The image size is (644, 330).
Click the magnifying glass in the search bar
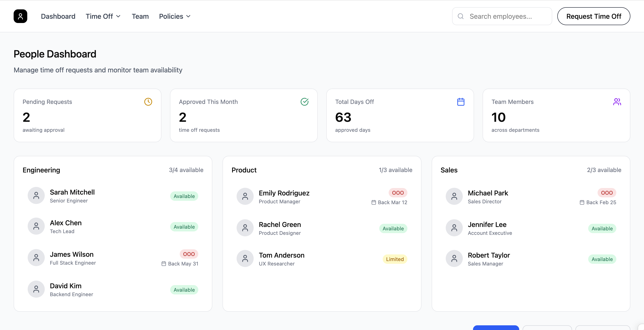(x=461, y=16)
